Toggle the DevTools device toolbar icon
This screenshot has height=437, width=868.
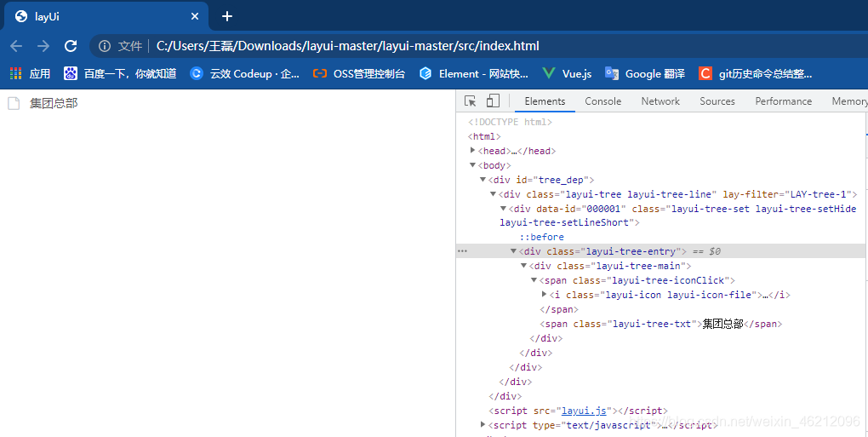(x=493, y=101)
